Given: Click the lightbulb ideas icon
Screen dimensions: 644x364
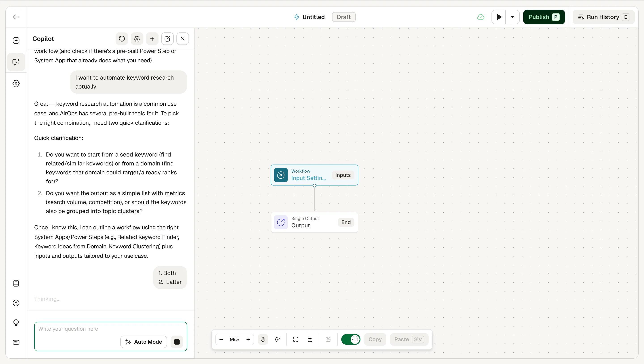Looking at the screenshot, I should [16, 323].
